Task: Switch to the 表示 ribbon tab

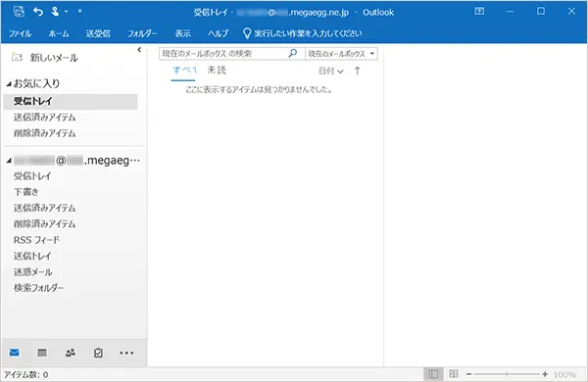Action: (183, 33)
